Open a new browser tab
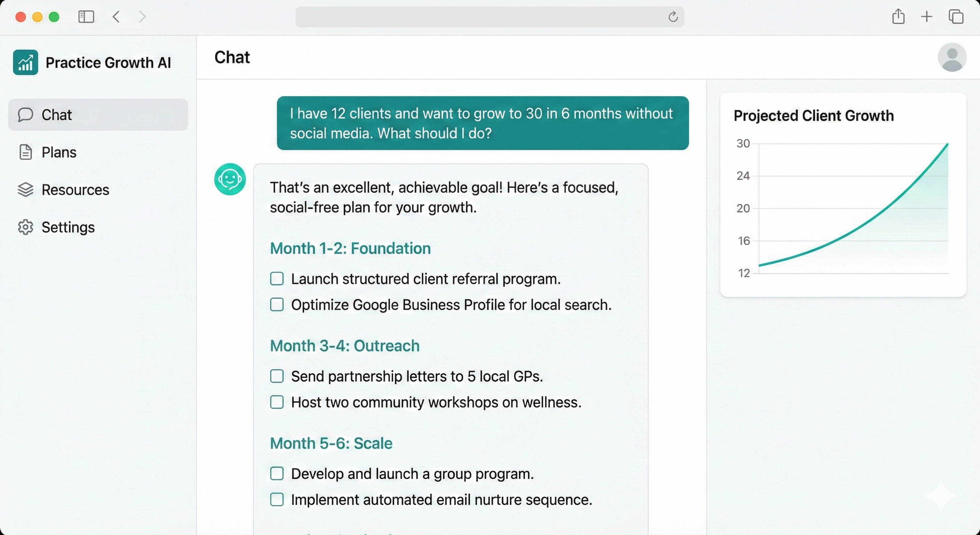 click(x=926, y=17)
